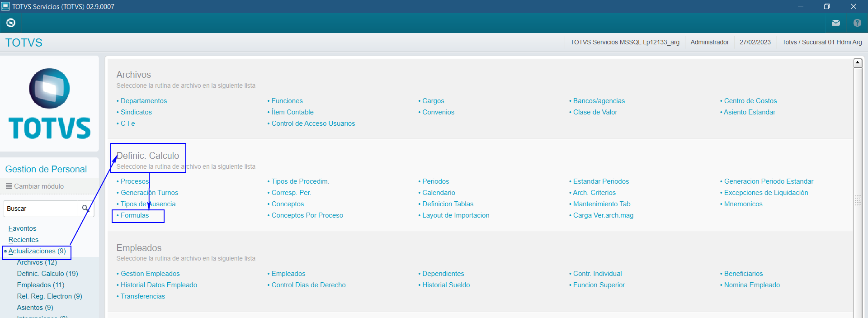This screenshot has width=868, height=318.
Task: Open Conceptos routine
Action: pos(288,204)
